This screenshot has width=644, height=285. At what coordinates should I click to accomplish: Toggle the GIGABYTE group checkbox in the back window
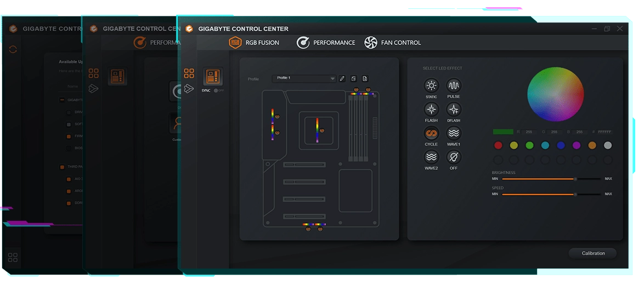click(x=62, y=100)
